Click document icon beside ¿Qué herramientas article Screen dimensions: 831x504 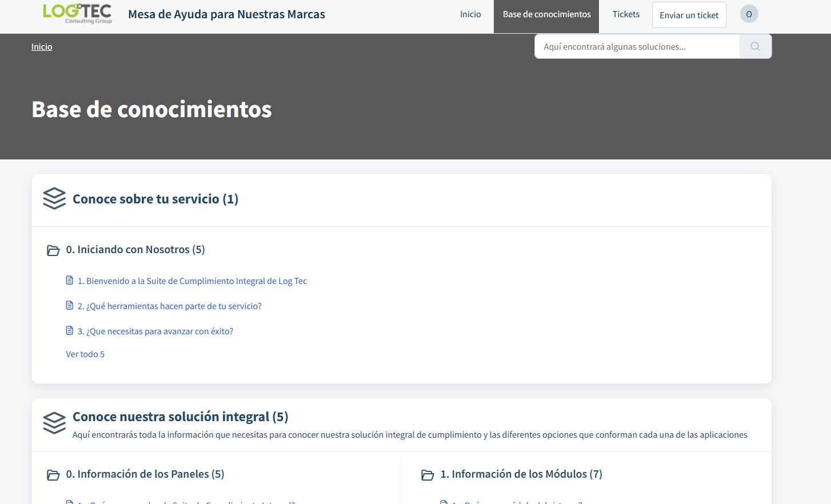point(70,305)
